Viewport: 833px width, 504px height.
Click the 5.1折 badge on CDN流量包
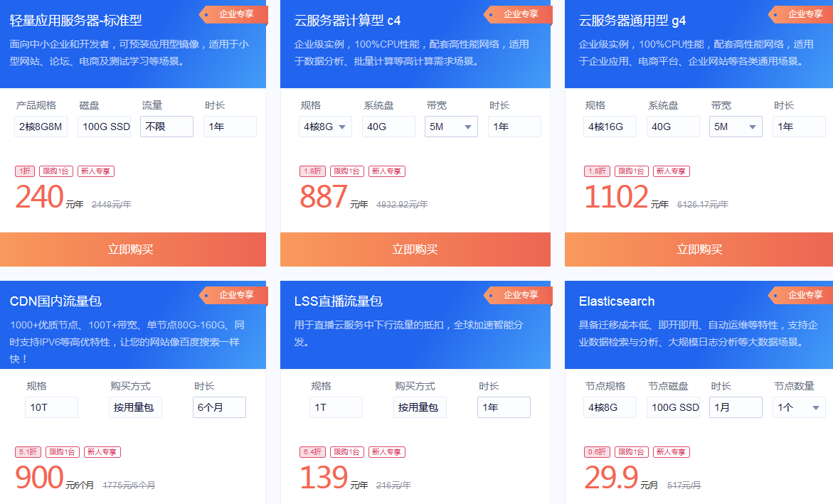tap(28, 452)
